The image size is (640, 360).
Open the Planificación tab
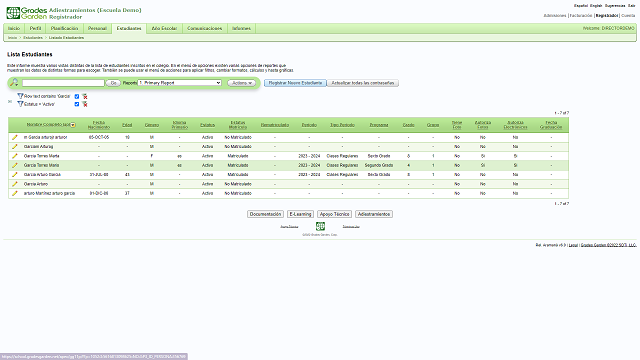tap(64, 28)
